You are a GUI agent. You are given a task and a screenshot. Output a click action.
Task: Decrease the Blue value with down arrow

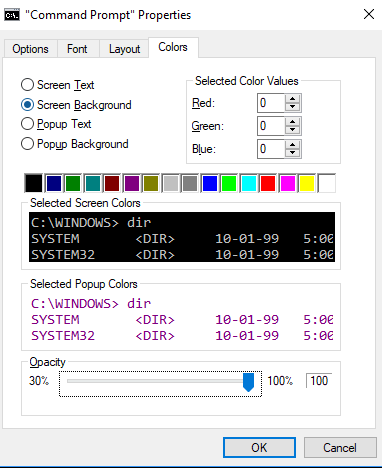point(293,153)
